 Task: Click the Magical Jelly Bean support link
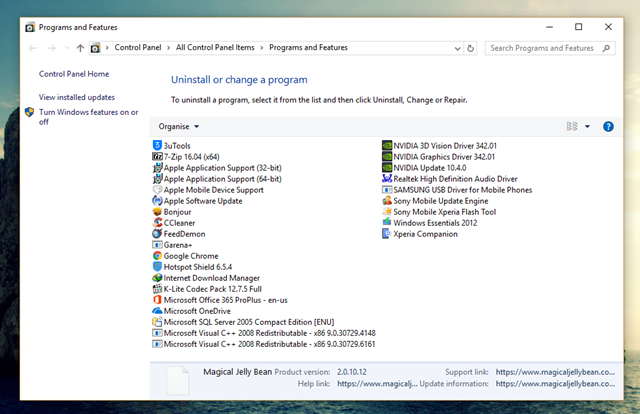555,372
